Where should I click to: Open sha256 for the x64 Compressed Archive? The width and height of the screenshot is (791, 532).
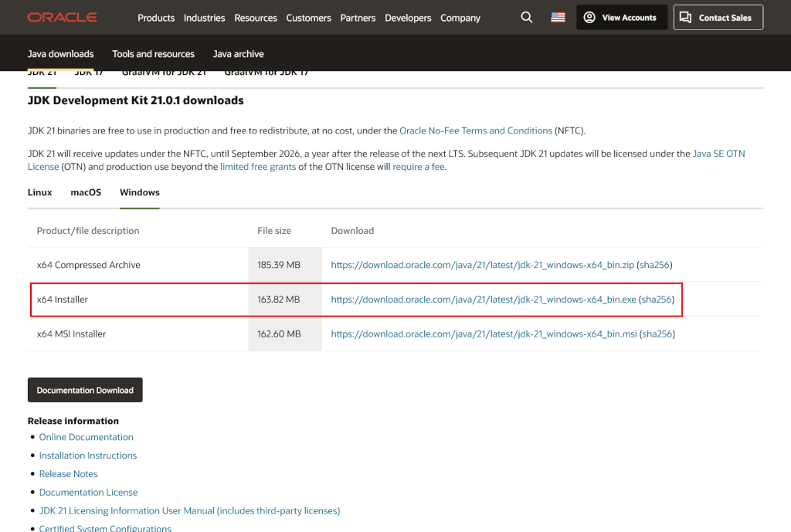click(654, 265)
